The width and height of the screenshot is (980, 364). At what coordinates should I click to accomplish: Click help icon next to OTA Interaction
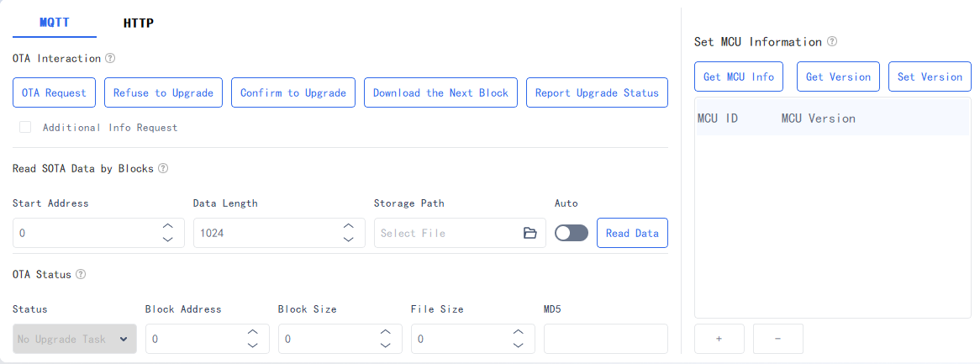(110, 58)
